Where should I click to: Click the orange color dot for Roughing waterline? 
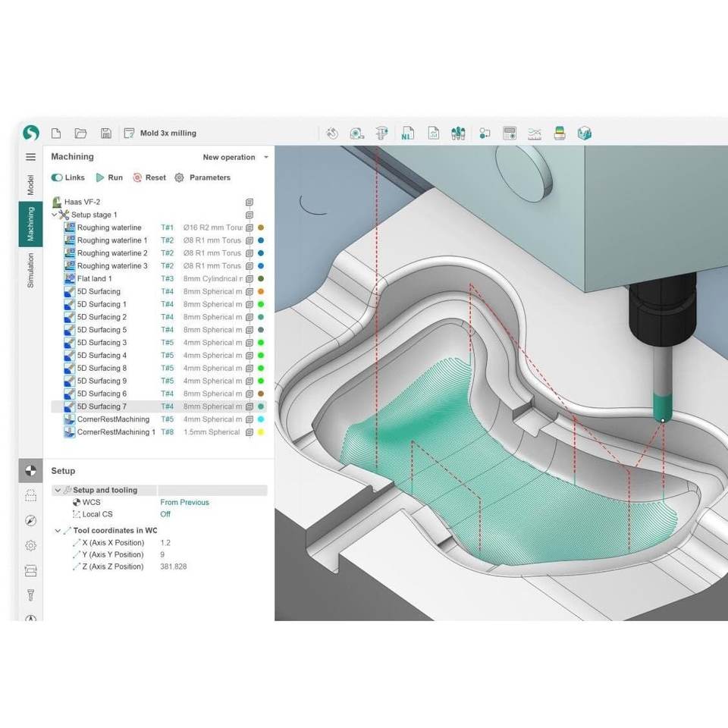point(261,227)
